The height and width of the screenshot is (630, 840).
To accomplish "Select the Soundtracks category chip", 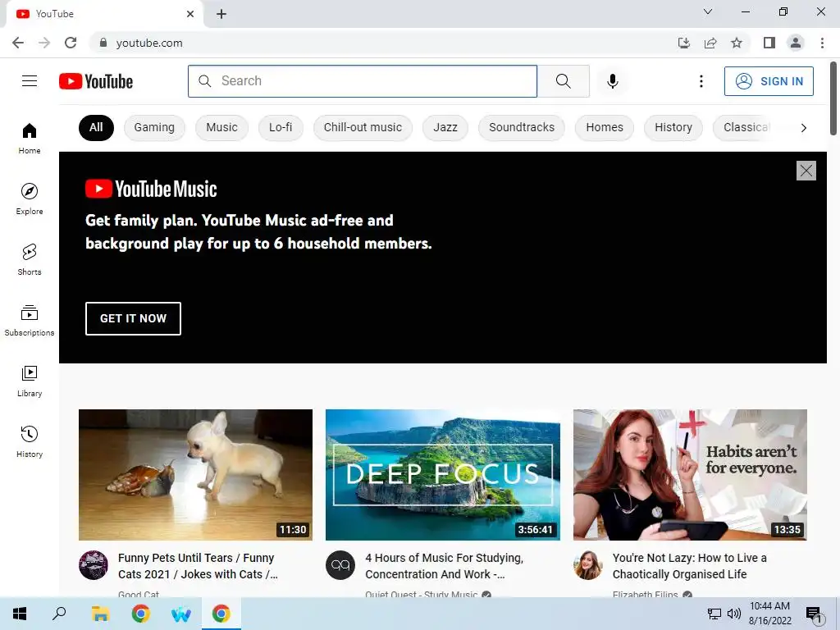I will [522, 127].
